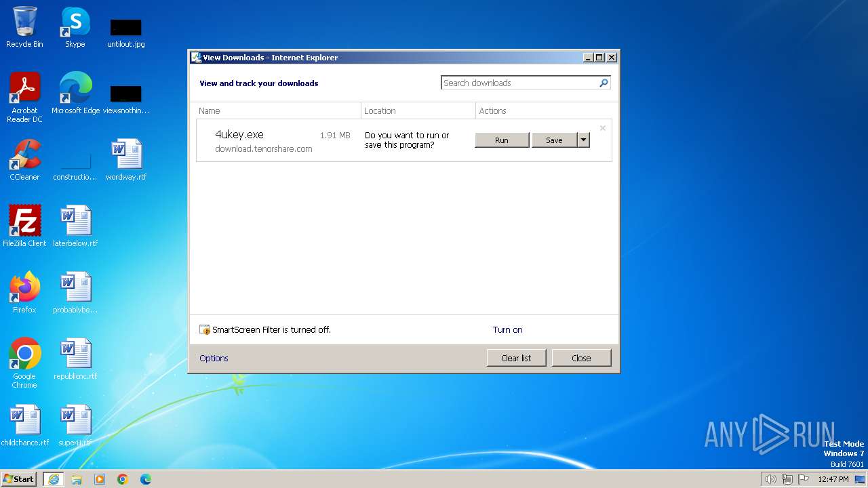Select the untilout.jpg desktop file
The height and width of the screenshot is (488, 868).
[126, 33]
